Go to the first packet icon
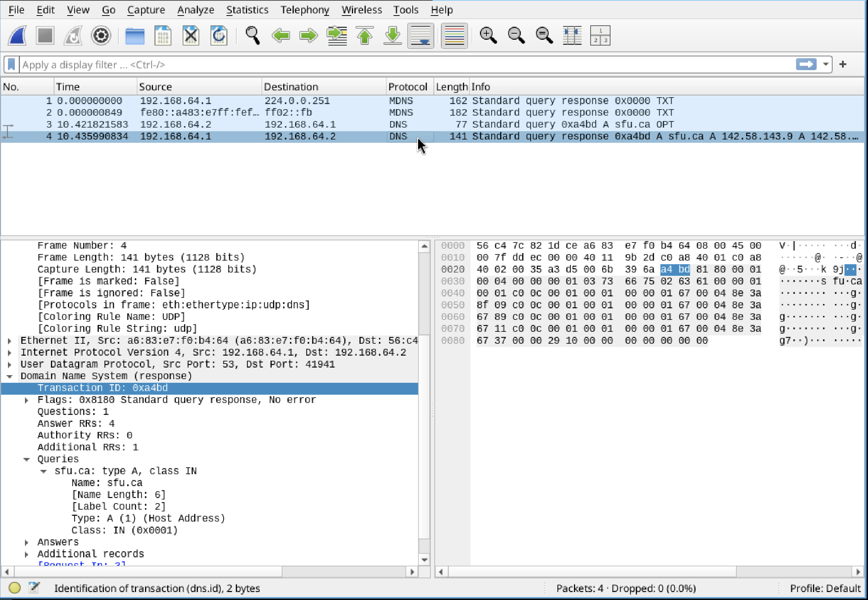Screen dimensions: 868x600 (x=365, y=36)
